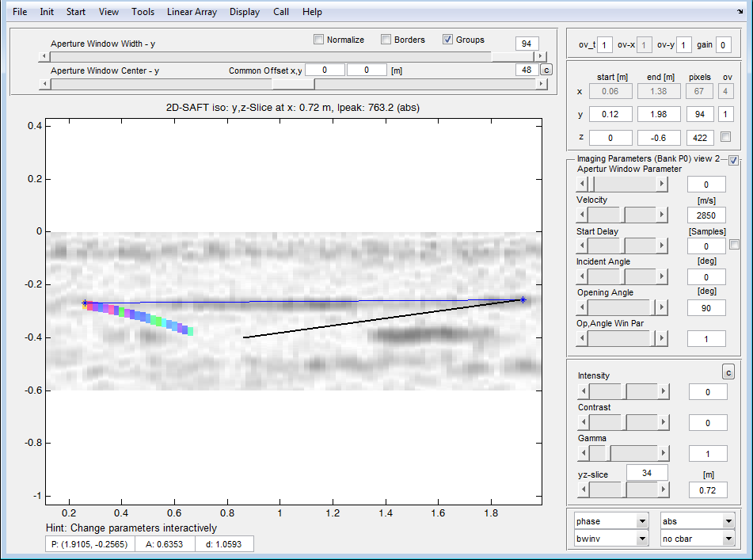
Task: Open the Display menu
Action: (x=245, y=12)
